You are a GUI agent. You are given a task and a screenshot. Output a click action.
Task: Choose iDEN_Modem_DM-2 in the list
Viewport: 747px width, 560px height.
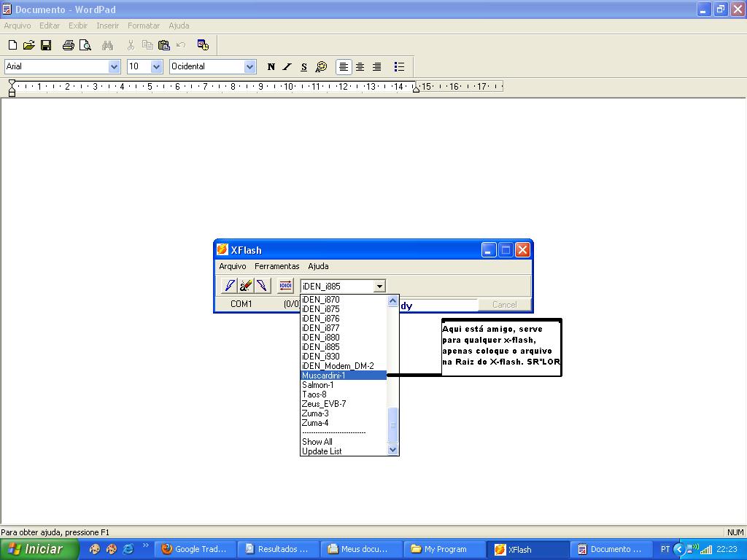pos(344,366)
